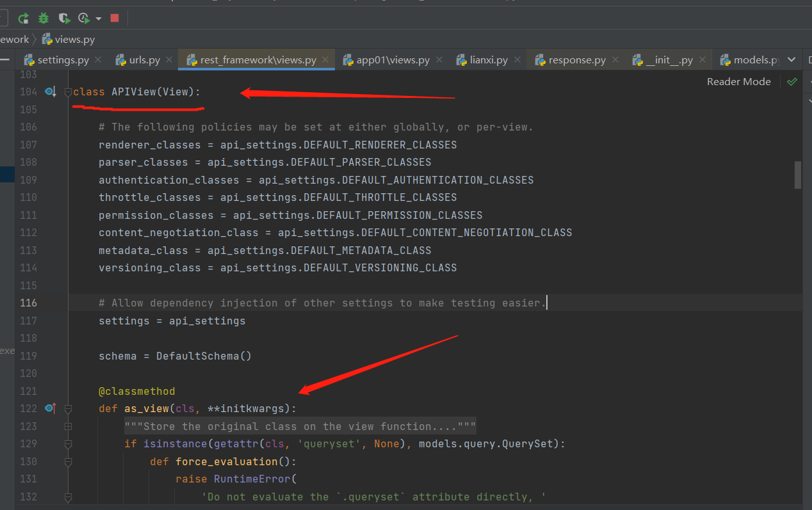Click 'DEFAULT_PERMISSION_CLASSES' on line 111
The width and height of the screenshot is (812, 510).
(x=400, y=215)
